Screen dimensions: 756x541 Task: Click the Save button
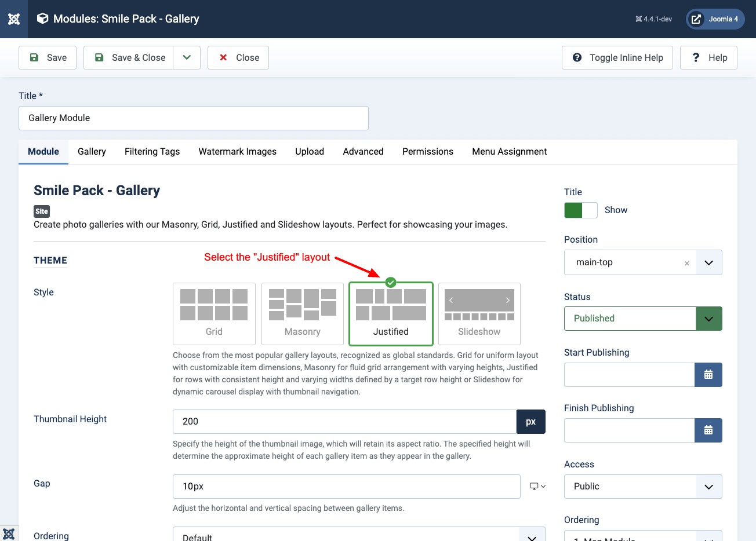click(48, 57)
